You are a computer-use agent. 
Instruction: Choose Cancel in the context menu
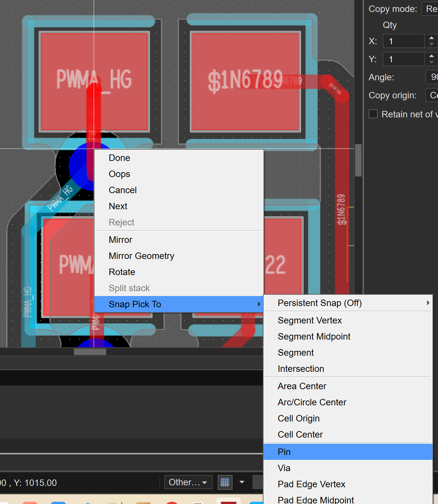(x=123, y=190)
